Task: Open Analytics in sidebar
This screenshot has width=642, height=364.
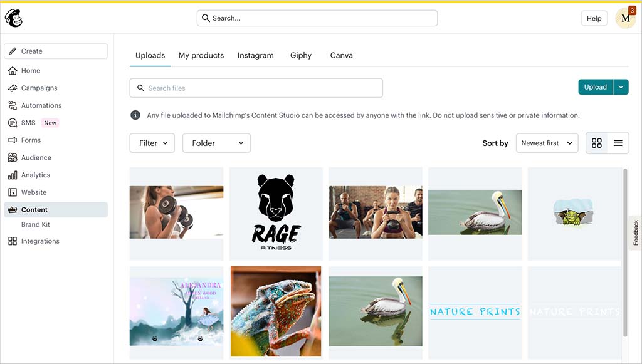Action: [x=36, y=175]
